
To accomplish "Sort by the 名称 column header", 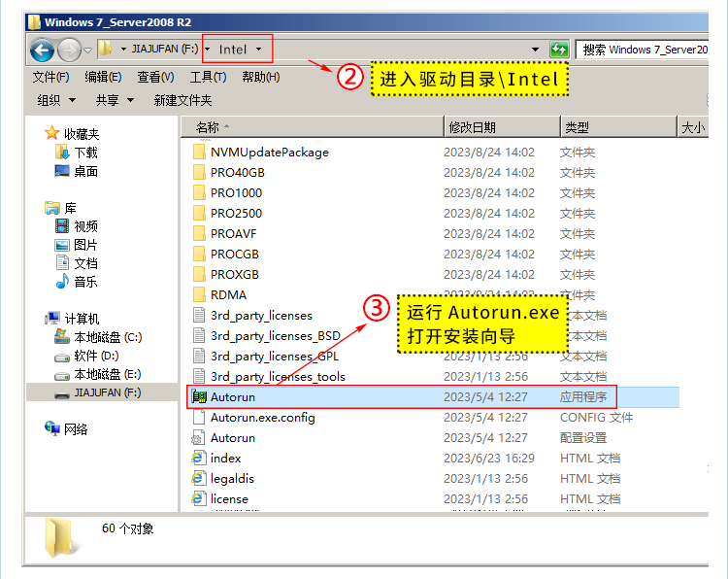I will (x=312, y=127).
